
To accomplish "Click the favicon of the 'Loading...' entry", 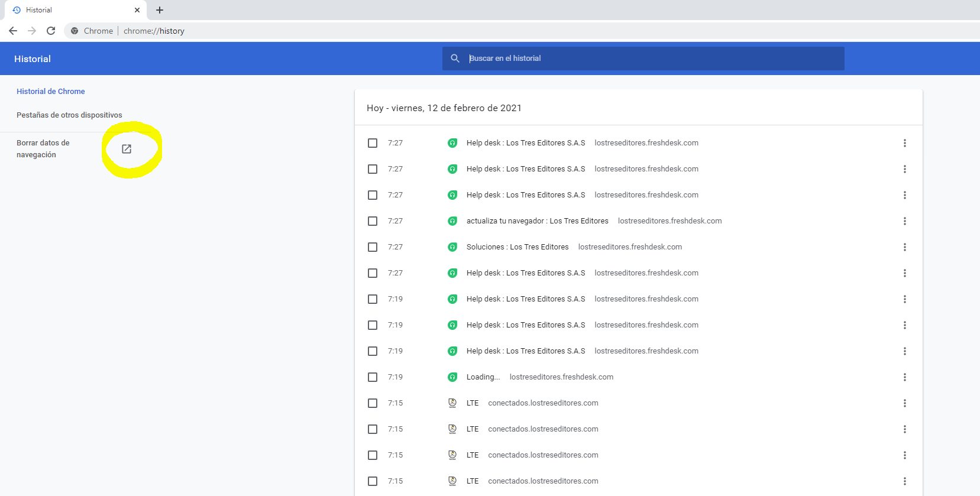I will [452, 377].
